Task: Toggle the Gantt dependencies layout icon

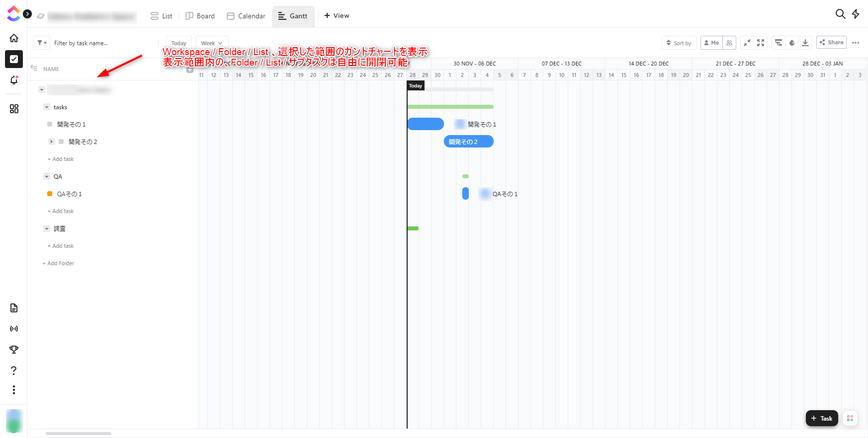Action: pos(779,43)
